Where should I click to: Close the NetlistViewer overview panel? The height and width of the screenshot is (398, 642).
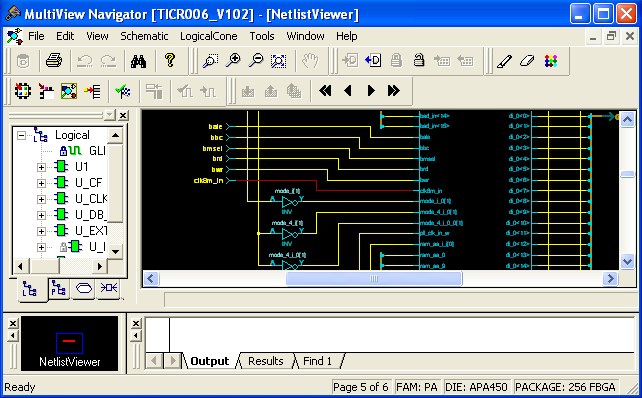13,323
